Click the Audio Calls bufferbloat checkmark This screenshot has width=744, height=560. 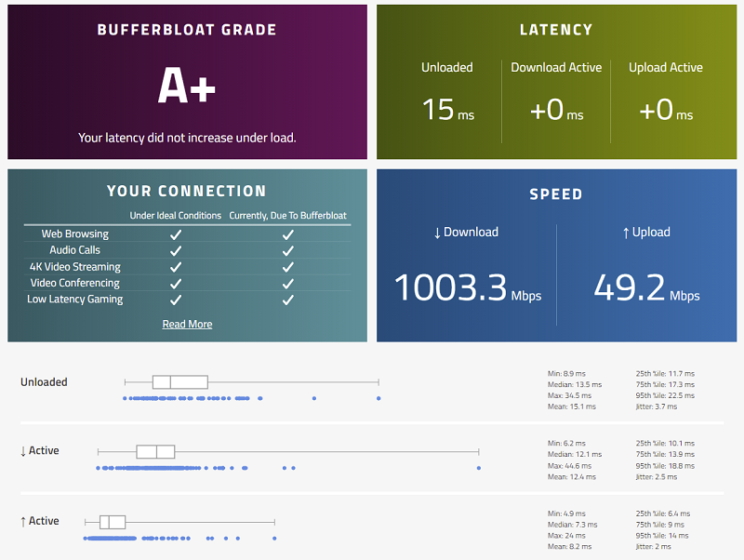[x=288, y=249]
